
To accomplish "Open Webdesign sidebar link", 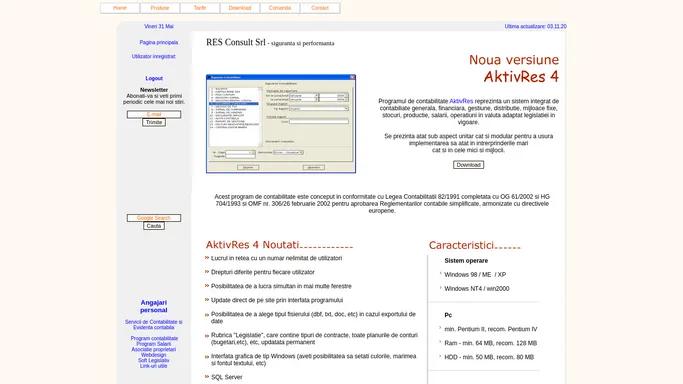I will point(154,355).
